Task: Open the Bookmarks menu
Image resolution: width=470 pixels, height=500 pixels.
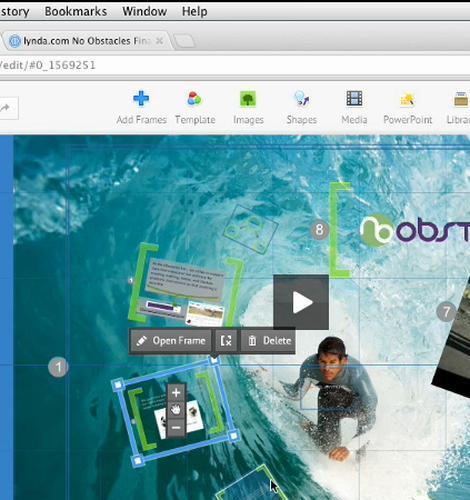Action: (76, 11)
